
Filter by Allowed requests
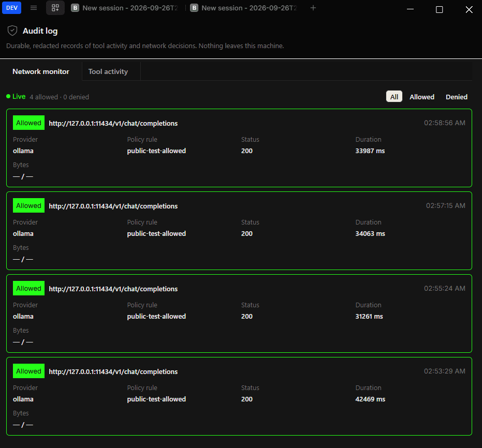(422, 97)
